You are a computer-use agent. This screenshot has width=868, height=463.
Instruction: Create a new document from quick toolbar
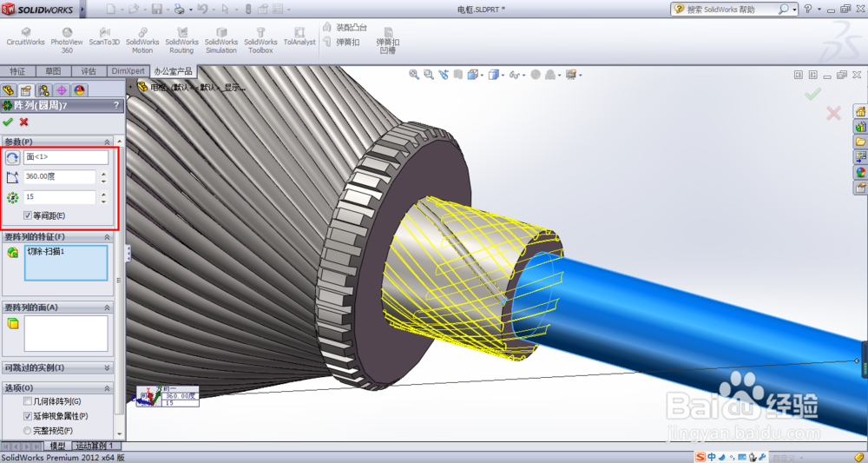[111, 9]
